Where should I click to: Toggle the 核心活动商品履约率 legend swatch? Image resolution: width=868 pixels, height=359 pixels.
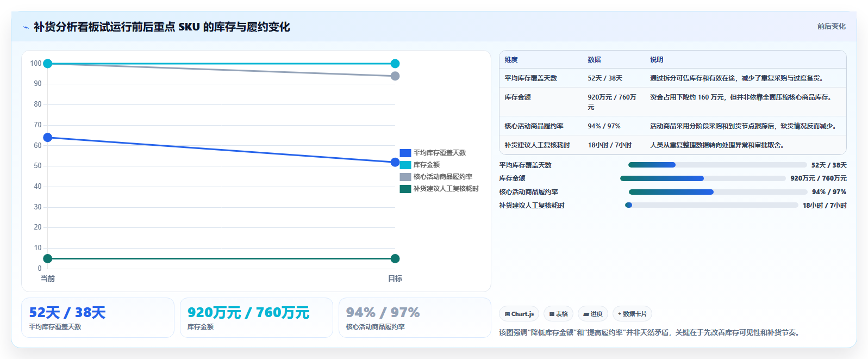point(405,177)
